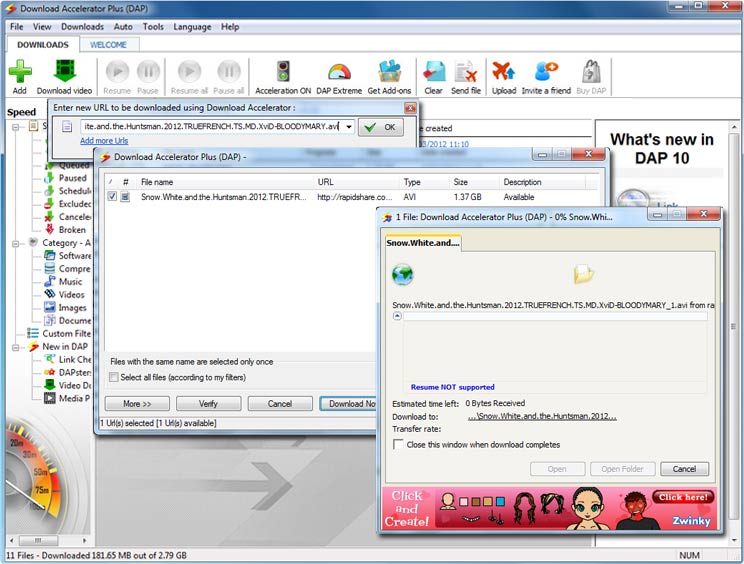This screenshot has height=564, width=744.
Task: Click the Upload icon
Action: click(x=503, y=72)
